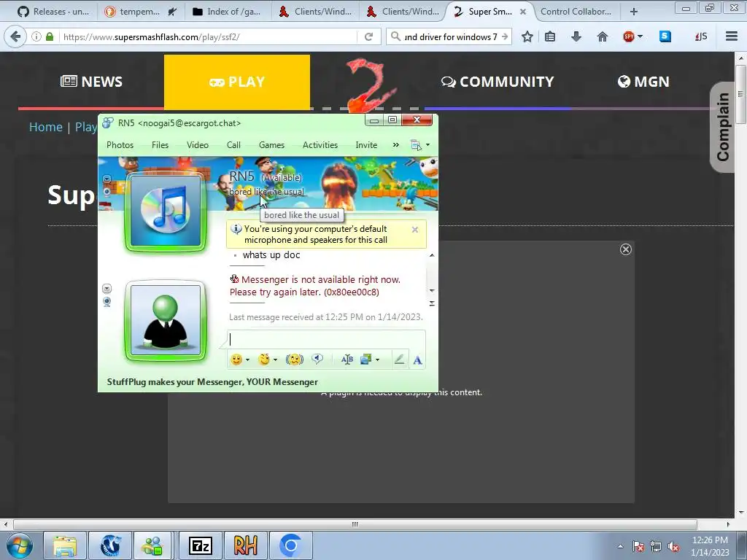This screenshot has height=560, width=747.
Task: Switch to handwriting with the pen icon
Action: pos(399,359)
